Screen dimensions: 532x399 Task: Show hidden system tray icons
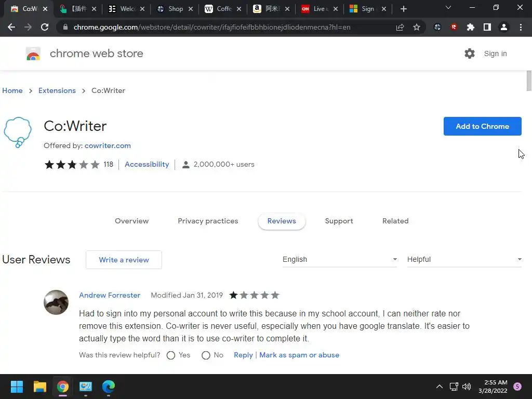[x=440, y=387]
